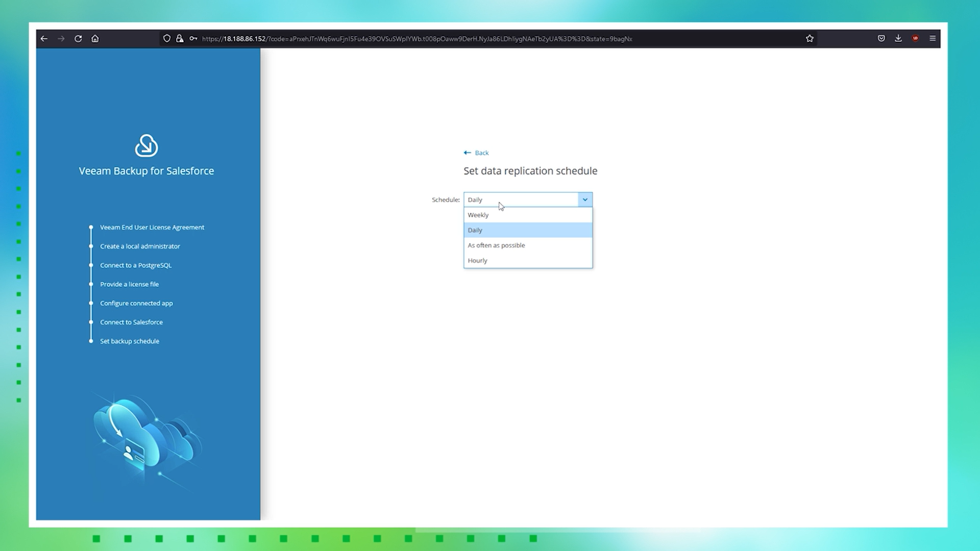Reload the page with refresh icon

click(78, 39)
